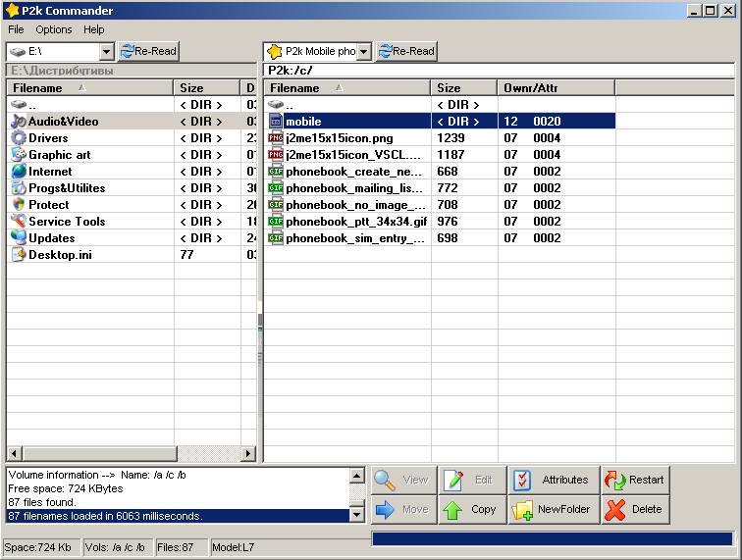
Task: Click the GIF icon of phonebook_no_image file
Action: (x=276, y=204)
